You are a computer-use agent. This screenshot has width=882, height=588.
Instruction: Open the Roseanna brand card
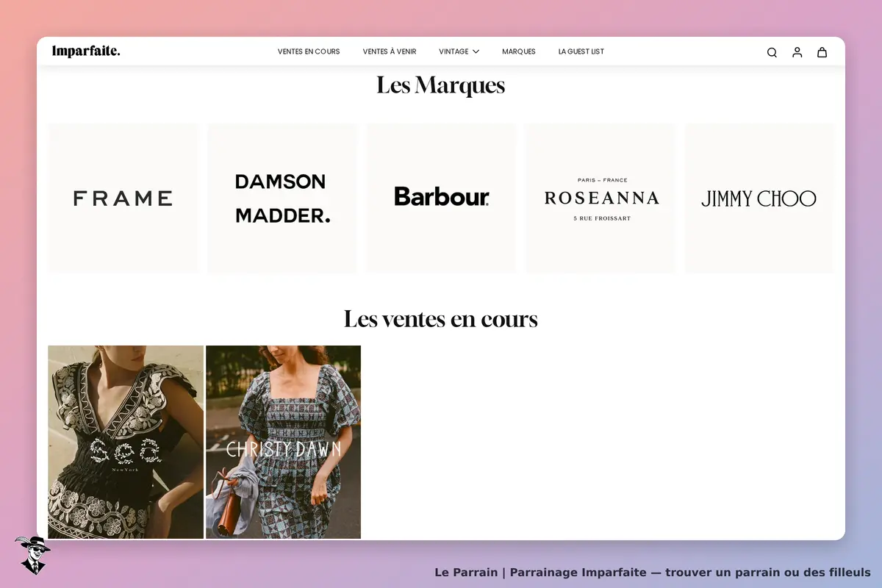tap(600, 198)
